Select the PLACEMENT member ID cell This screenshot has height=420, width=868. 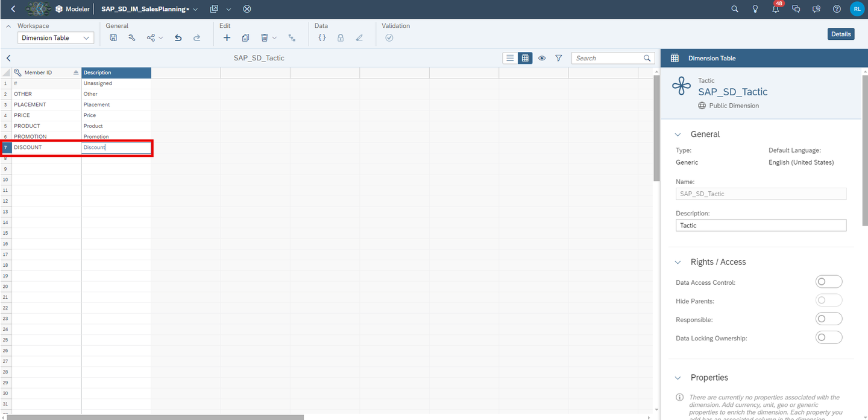(x=46, y=104)
